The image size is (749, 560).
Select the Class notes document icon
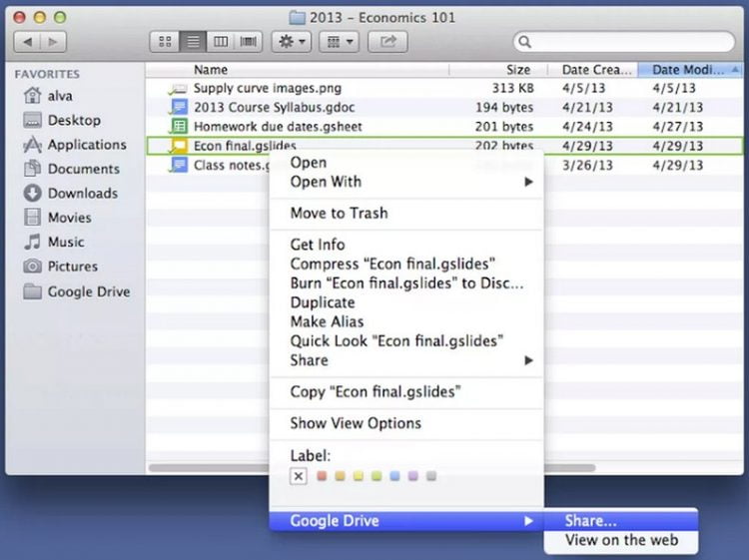click(x=179, y=165)
